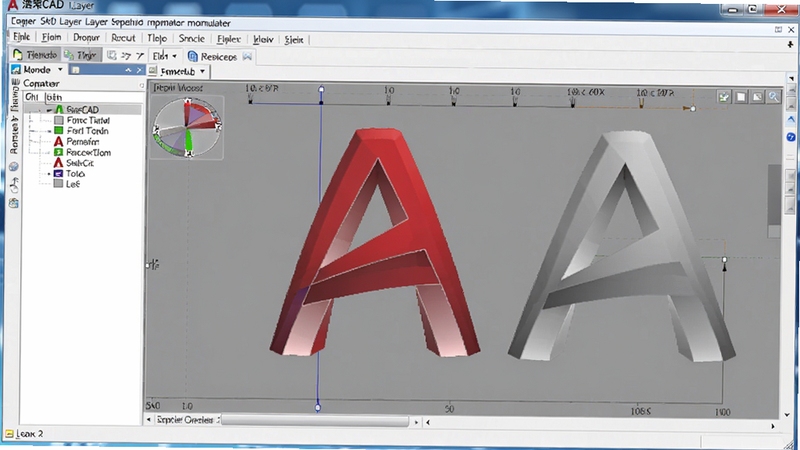Viewport: 800px width, 450px height.
Task: Switch to the 'bitn' tab in the panel
Action: 54,97
